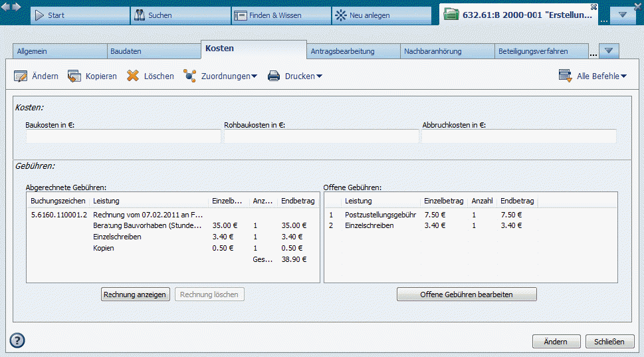
Task: Click the Zuordnungen network icon
Action: point(190,76)
